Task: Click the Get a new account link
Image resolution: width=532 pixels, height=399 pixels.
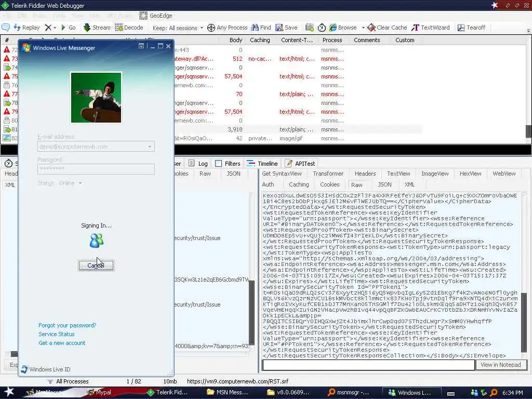Action: (62, 343)
